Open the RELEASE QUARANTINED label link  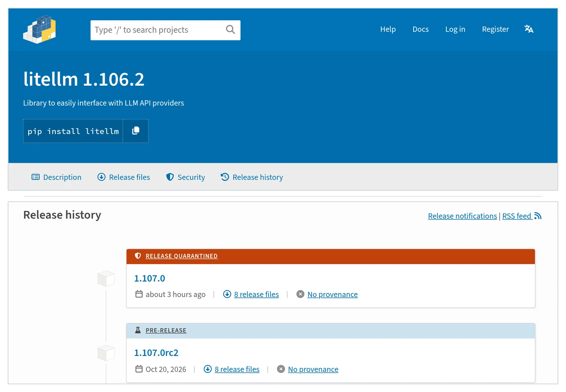click(x=182, y=256)
